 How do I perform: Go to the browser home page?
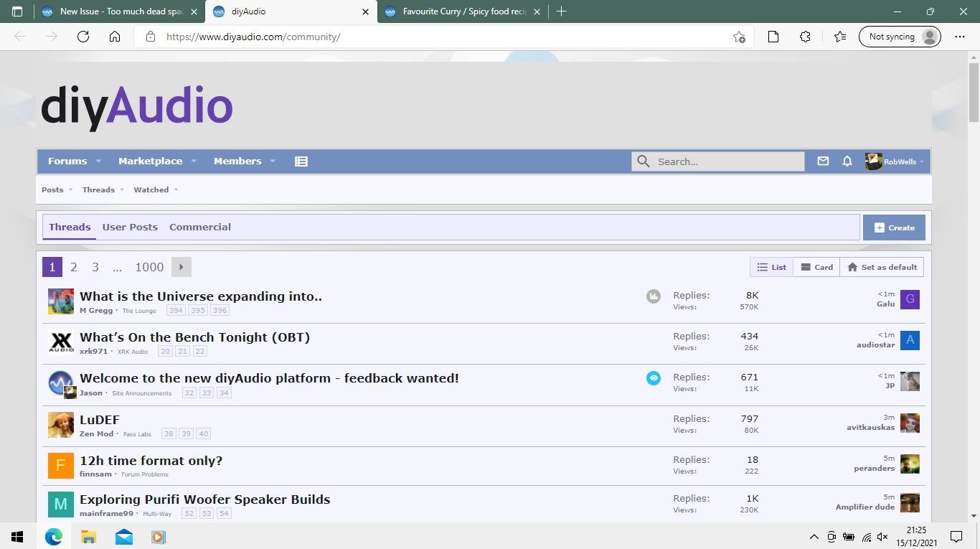[115, 37]
